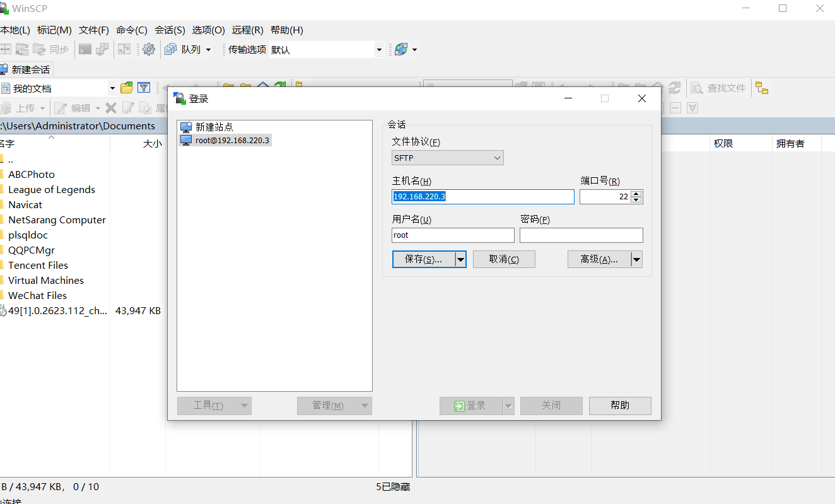Click the 密码 password field
The image size is (835, 504).
coord(581,235)
